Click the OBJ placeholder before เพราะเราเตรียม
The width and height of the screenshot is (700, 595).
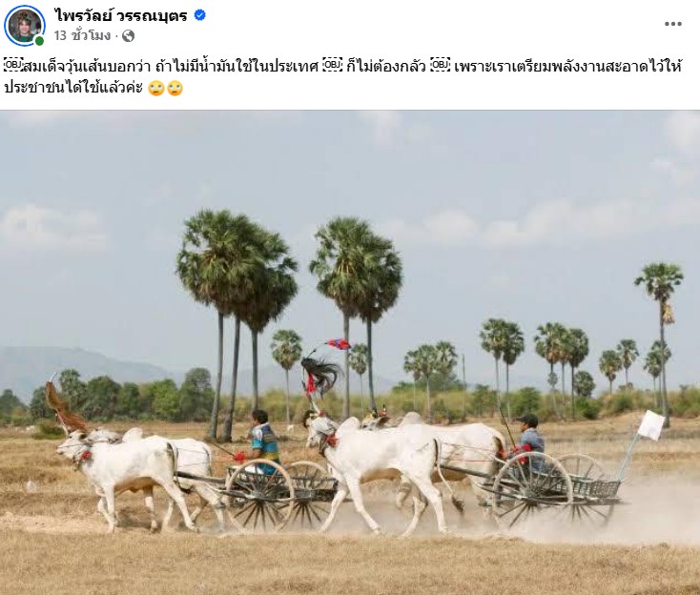tap(441, 66)
